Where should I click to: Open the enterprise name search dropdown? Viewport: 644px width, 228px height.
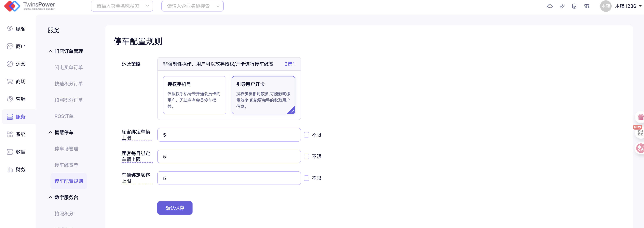coord(192,6)
